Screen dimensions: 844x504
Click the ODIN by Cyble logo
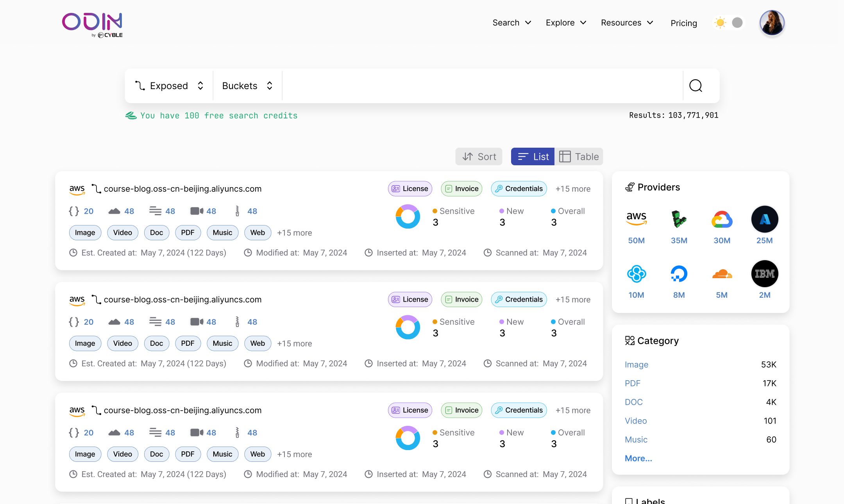(x=92, y=25)
